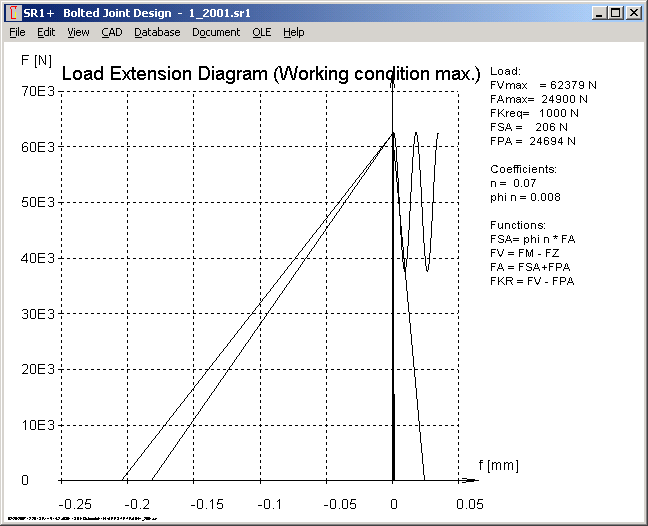Open the Help menu
648x526 pixels.
[x=293, y=32]
